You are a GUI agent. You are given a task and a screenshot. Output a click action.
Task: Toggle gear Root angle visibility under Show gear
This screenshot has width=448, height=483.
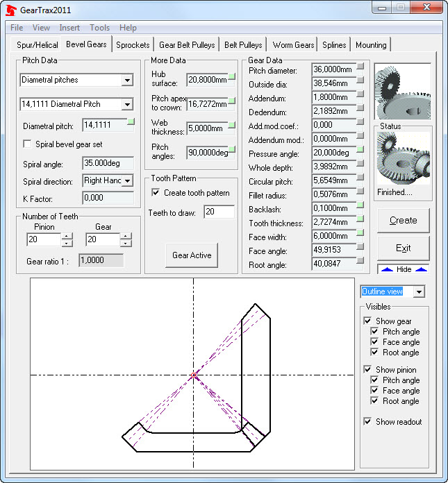coord(374,352)
